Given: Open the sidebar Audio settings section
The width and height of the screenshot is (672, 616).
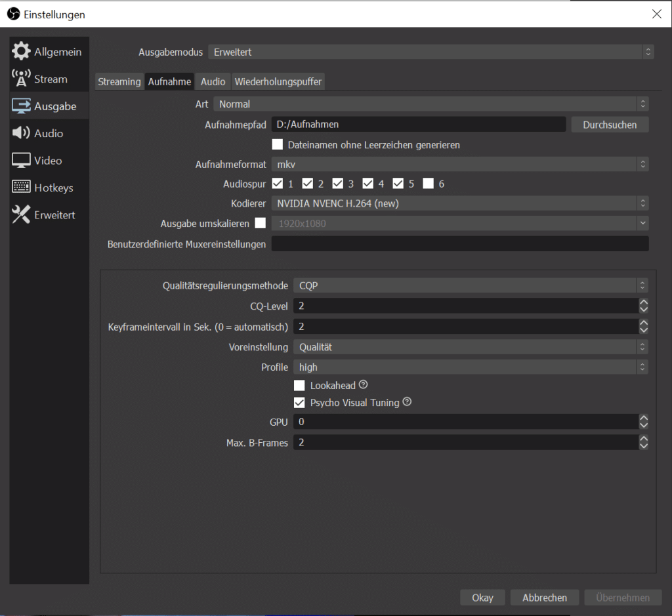Looking at the screenshot, I should 49,133.
